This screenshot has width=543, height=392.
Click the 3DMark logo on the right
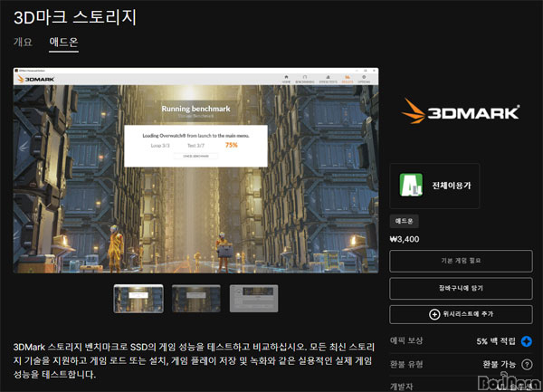click(x=461, y=111)
